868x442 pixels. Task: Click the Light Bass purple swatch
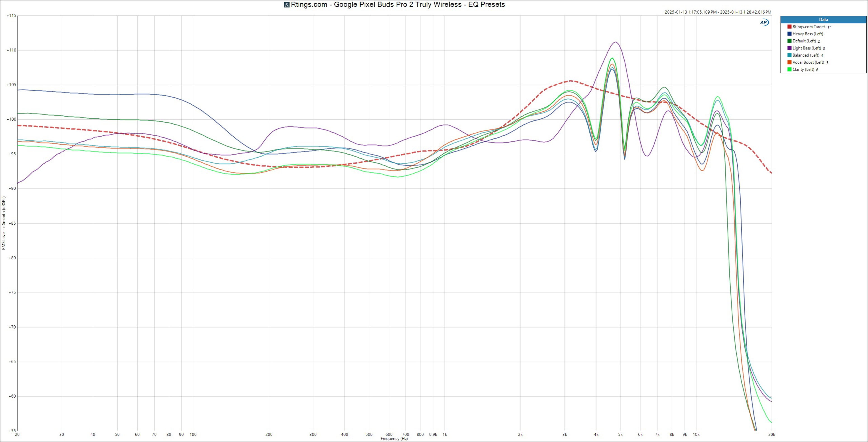(x=789, y=48)
